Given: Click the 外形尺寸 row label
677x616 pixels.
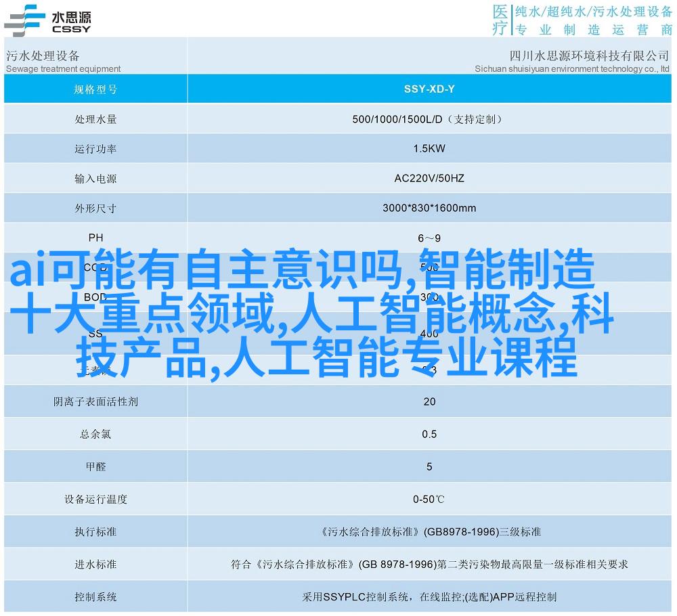Looking at the screenshot, I should coord(95,208).
